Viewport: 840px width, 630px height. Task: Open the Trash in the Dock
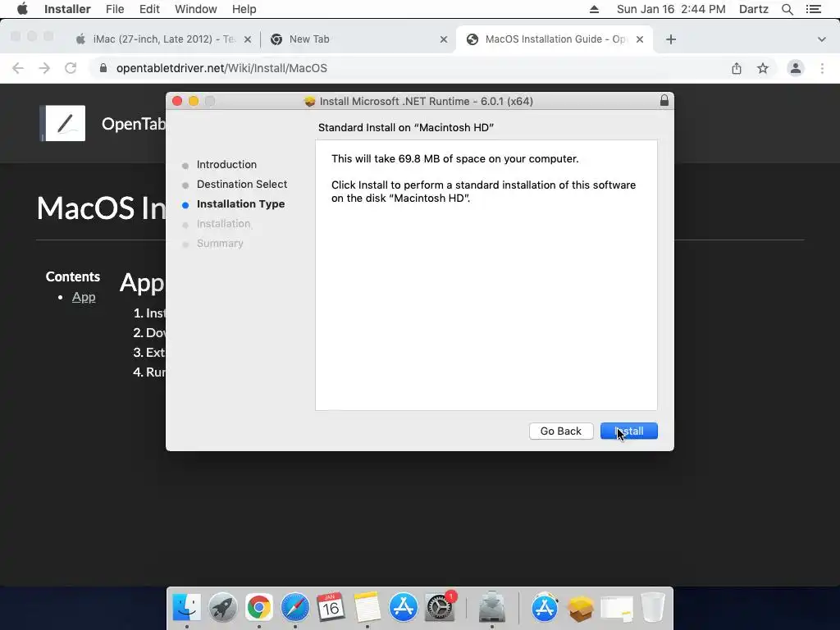point(652,608)
